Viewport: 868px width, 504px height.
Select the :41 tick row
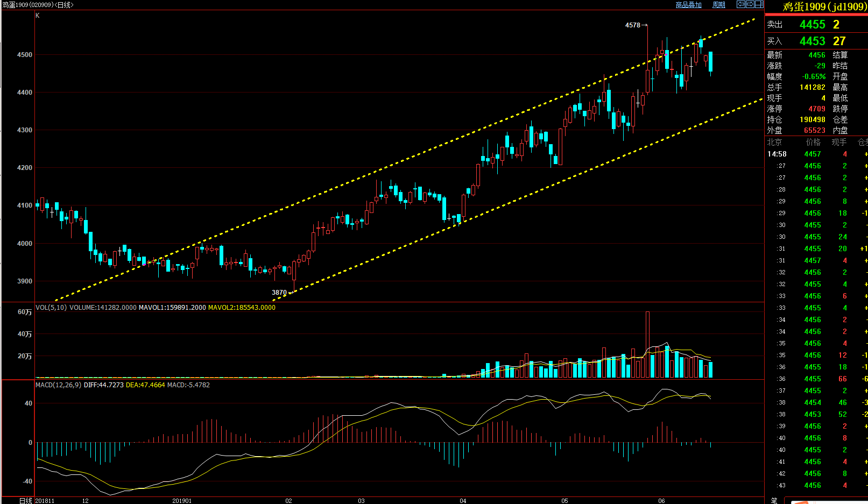coord(816,462)
